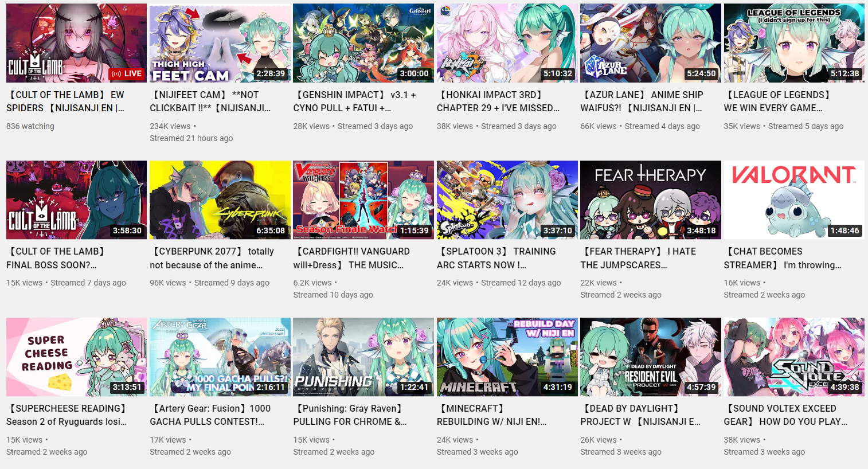Click the Valorant fish thumbnail
Image resolution: width=868 pixels, height=469 pixels.
point(794,200)
